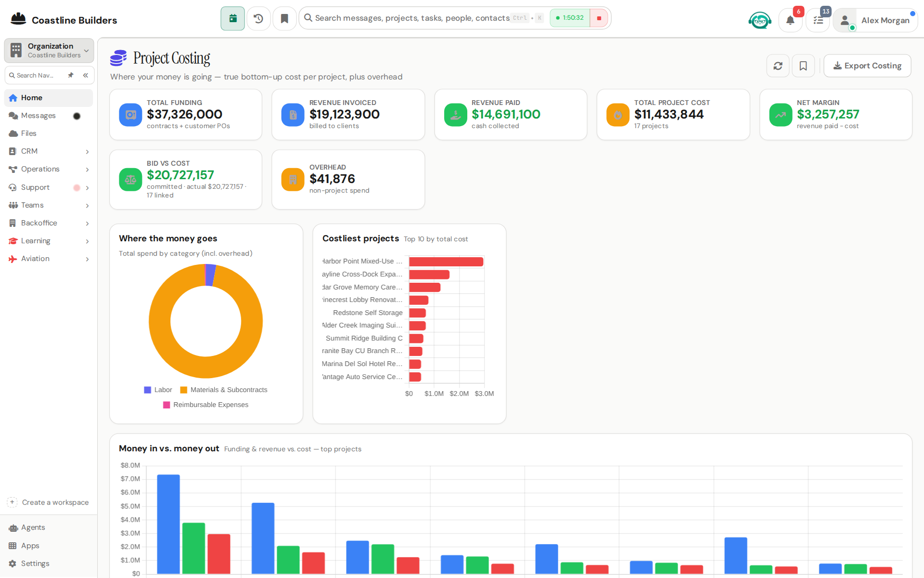Click the Total Project Cost icon

[x=618, y=115]
